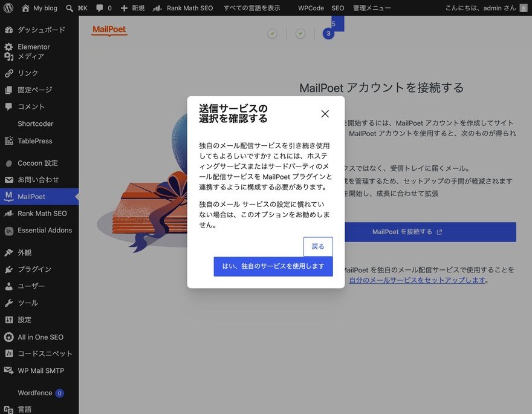
Task: Click the first completed step checkmark
Action: pos(272,34)
